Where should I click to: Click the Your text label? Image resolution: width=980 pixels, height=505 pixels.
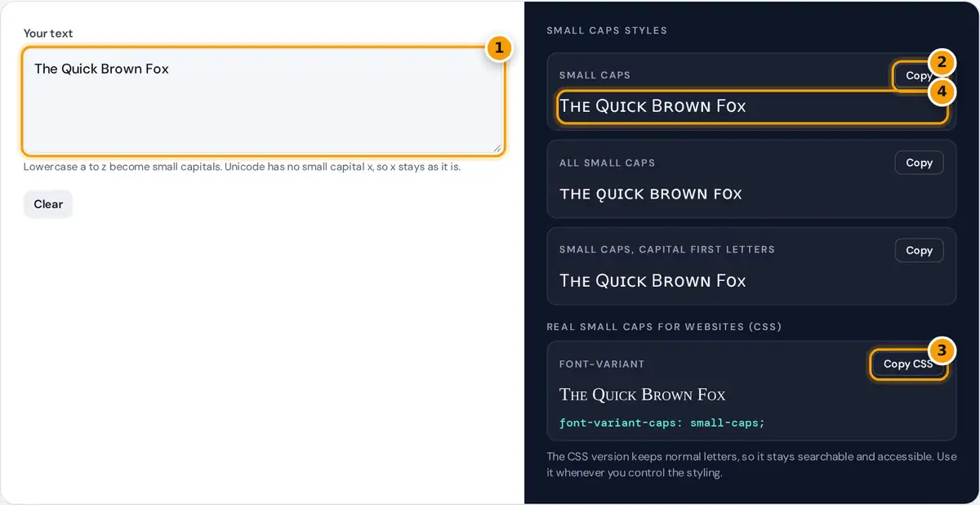coord(48,34)
